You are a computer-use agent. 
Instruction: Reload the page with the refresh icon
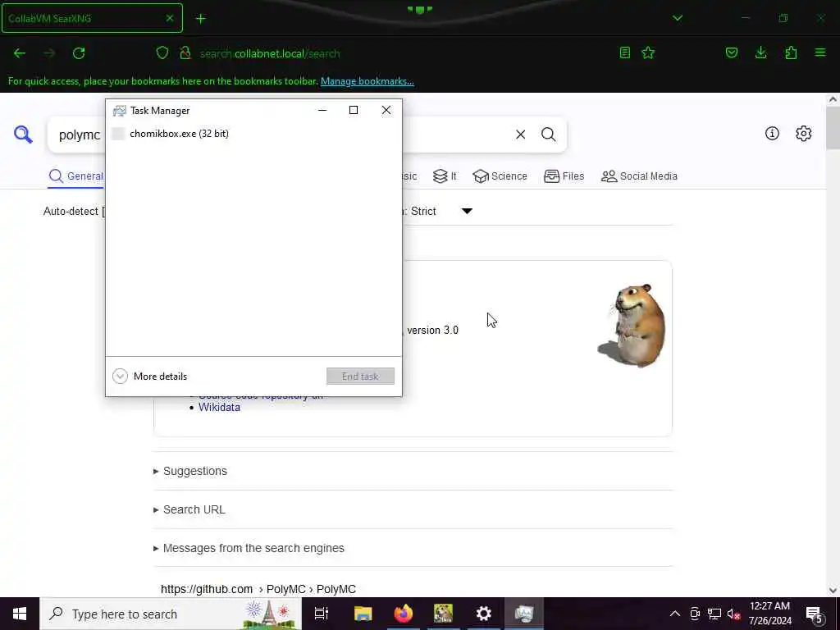coord(79,53)
